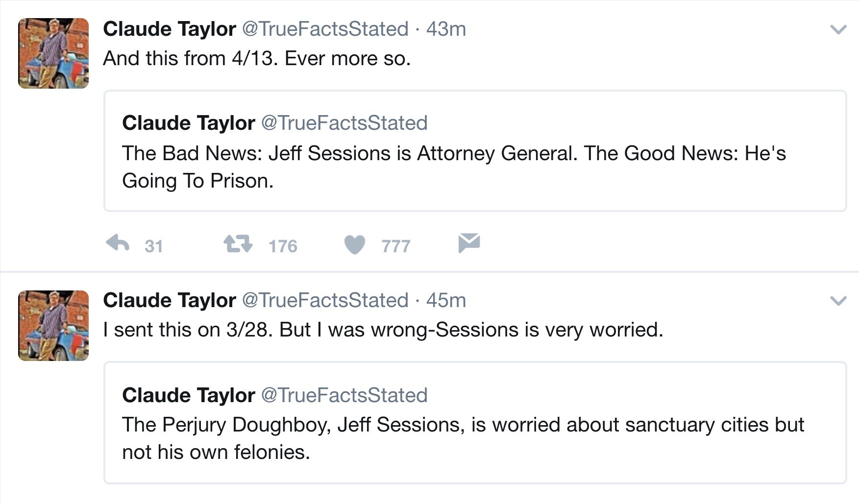Click the 777 likes count
Screen dimensions: 859x504
point(396,246)
